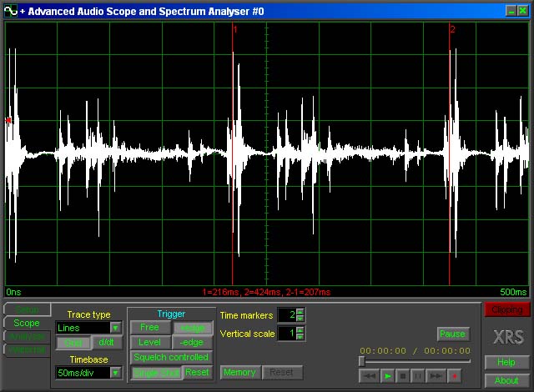Viewport: 534px width, 392px height.
Task: Click the '00:00:00 / 00:00:00' time counter
Action: (416, 350)
